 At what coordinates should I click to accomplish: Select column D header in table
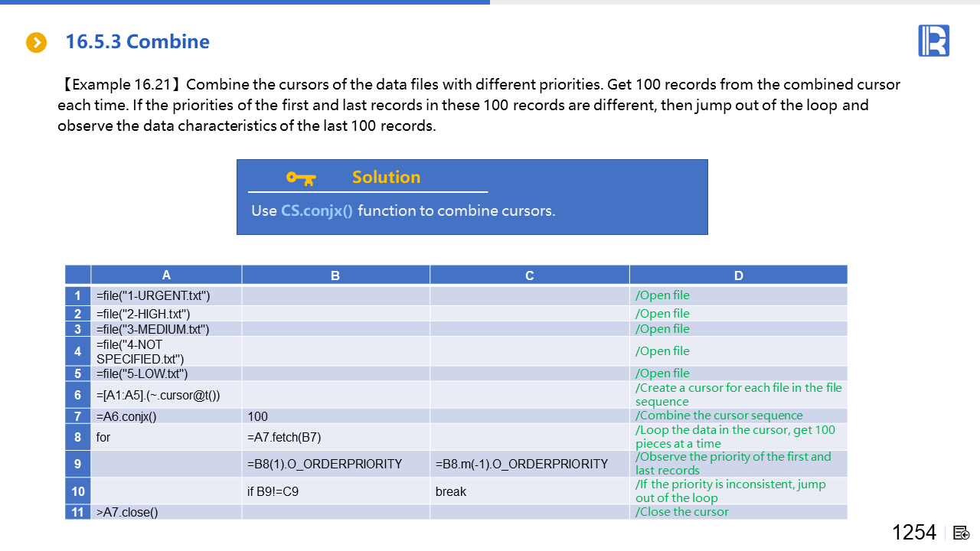click(x=738, y=275)
